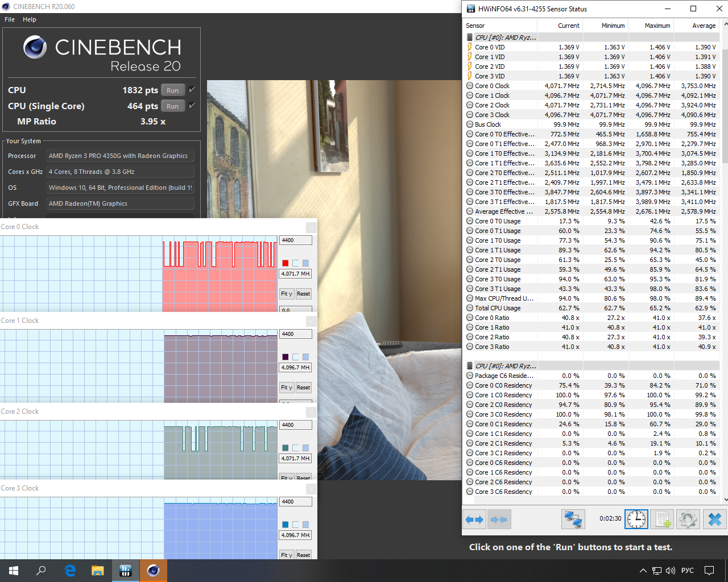Viewport: 728px width, 582px height.
Task: Select the 'Max CPU/Thread U...' sensor row
Action: click(592, 298)
